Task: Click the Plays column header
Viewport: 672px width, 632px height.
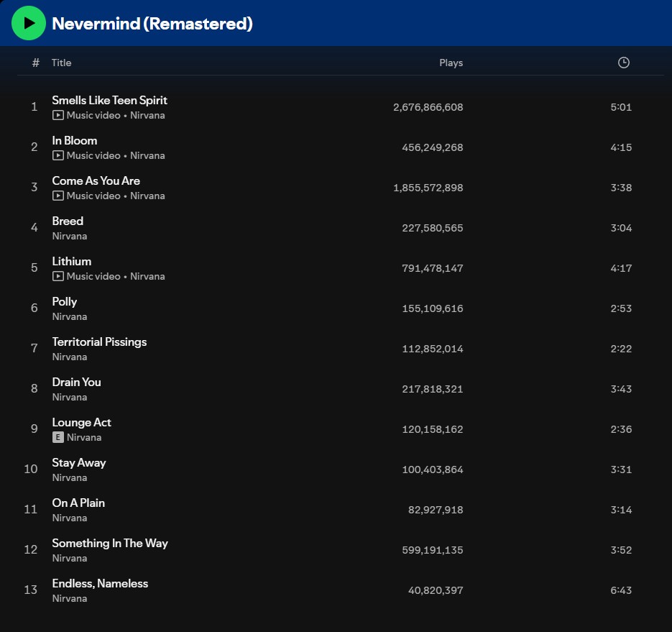Action: click(x=451, y=63)
